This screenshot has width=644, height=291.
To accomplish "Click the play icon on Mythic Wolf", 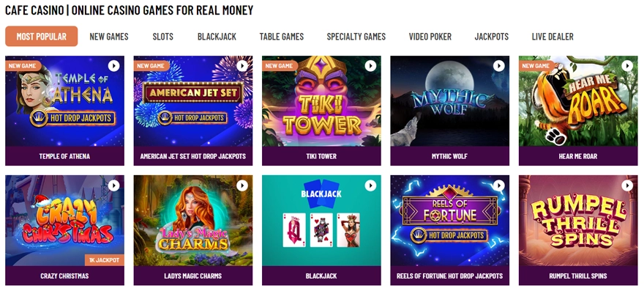I will coord(499,66).
